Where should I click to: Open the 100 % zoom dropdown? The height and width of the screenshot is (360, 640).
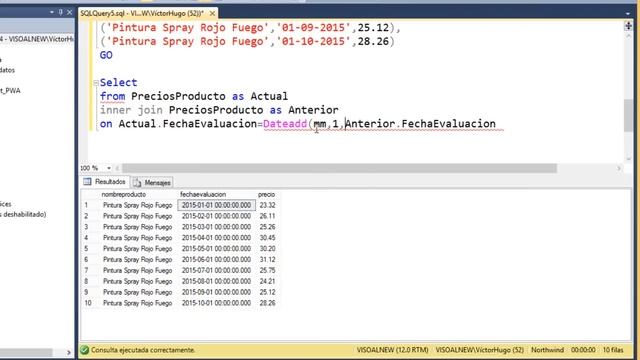pyautogui.click(x=109, y=168)
